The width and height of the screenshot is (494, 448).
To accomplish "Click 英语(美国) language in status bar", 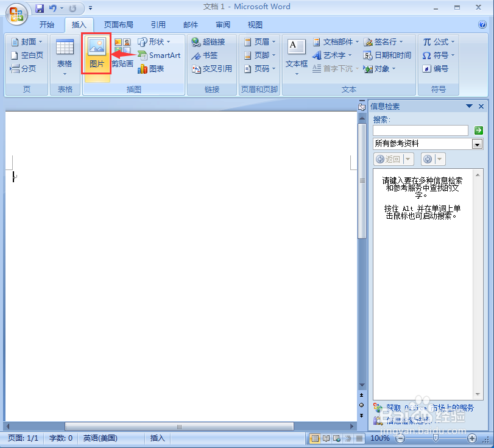I will [100, 438].
